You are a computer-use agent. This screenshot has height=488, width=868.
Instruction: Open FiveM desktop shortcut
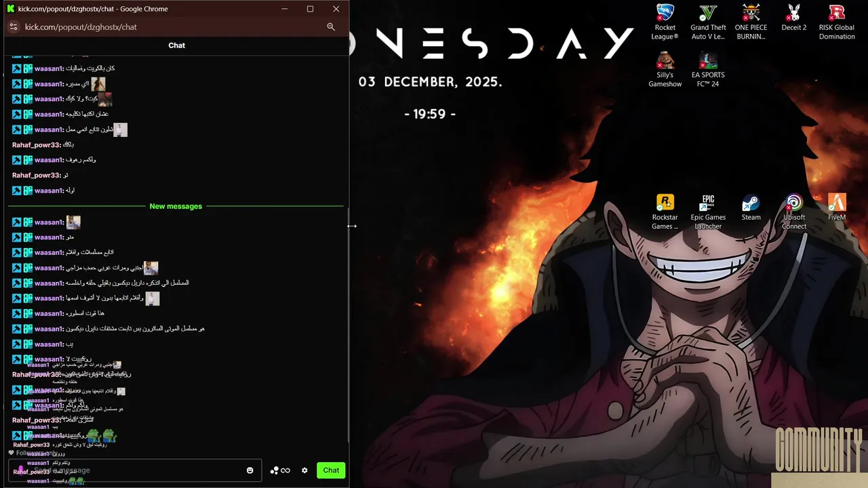point(837,207)
